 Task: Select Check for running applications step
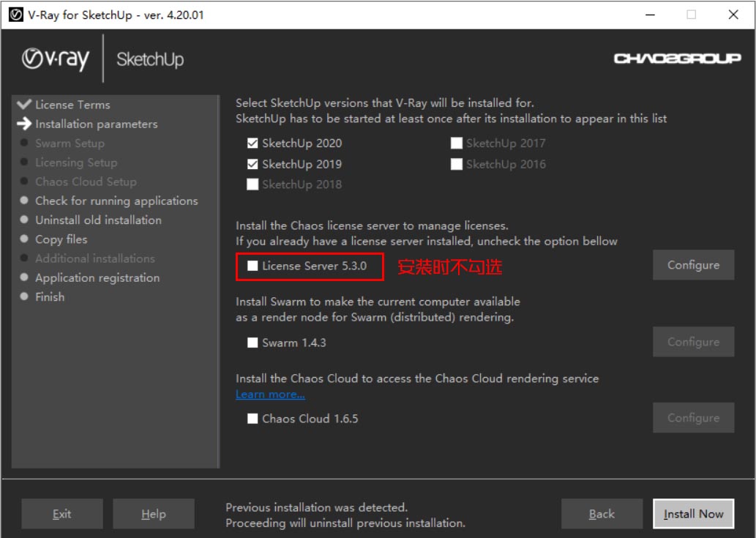[116, 201]
